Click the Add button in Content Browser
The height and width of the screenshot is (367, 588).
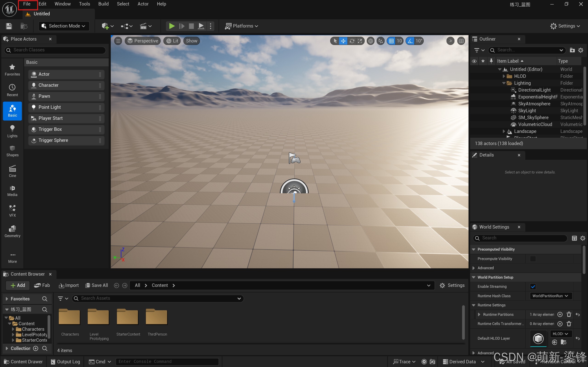pos(18,285)
